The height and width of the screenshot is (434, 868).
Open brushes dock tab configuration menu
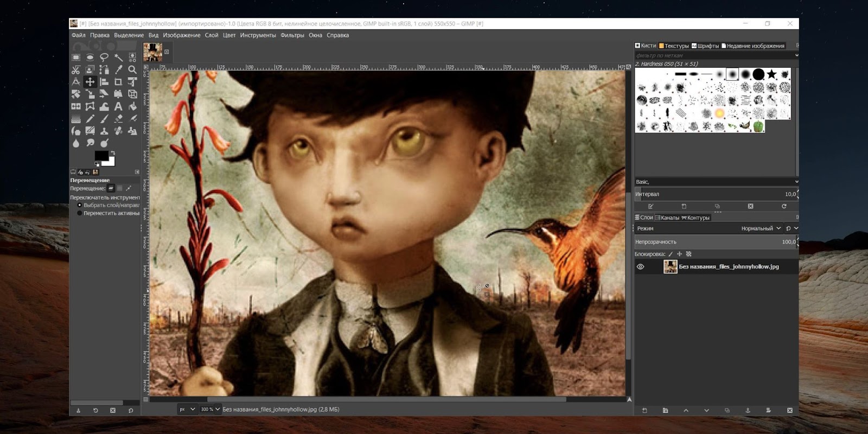tap(797, 46)
